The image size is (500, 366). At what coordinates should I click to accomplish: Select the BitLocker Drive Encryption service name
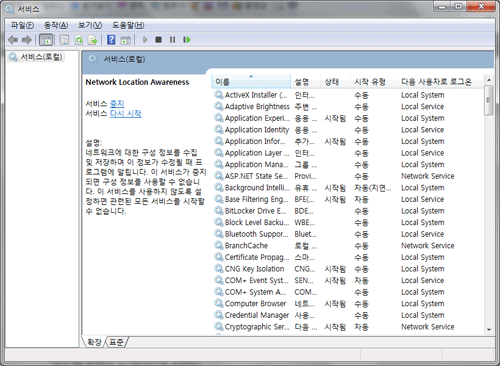[255, 211]
